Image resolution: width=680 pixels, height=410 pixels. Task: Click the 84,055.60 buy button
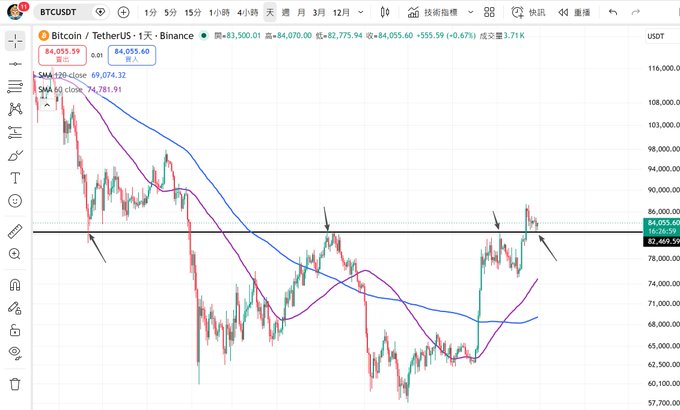(132, 55)
